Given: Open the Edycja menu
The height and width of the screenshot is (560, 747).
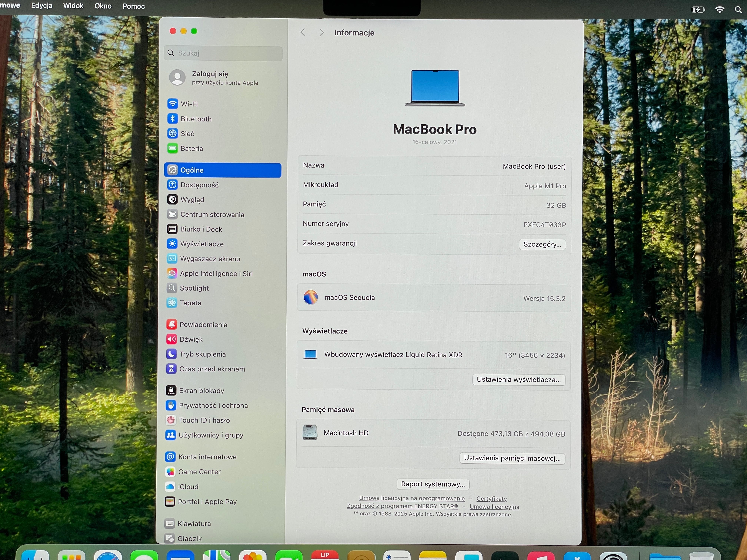Looking at the screenshot, I should click(x=41, y=6).
